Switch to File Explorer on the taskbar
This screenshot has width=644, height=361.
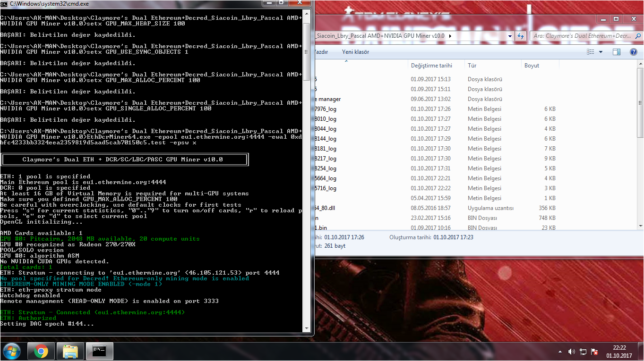(70, 352)
